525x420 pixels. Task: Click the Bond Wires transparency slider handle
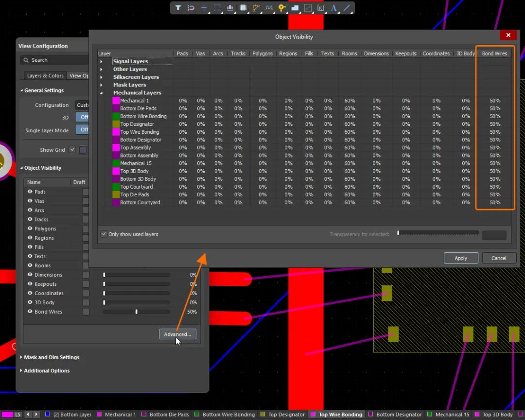(x=136, y=312)
